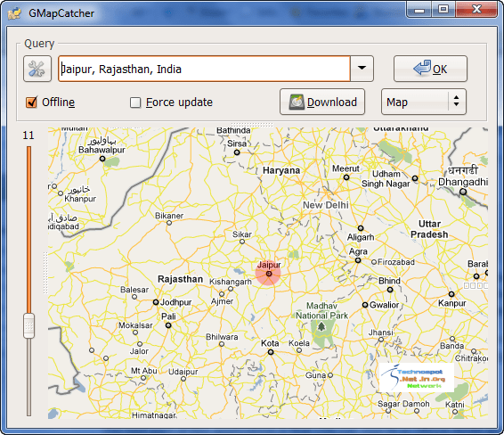
Task: Toggle the Offline checkbox
Action: [31, 103]
